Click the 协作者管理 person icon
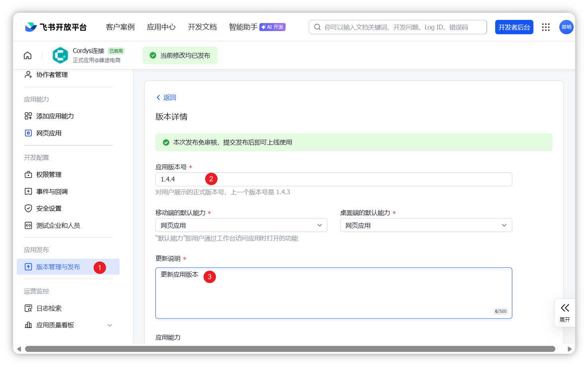Viewport: 588px width, 367px height. tap(28, 74)
